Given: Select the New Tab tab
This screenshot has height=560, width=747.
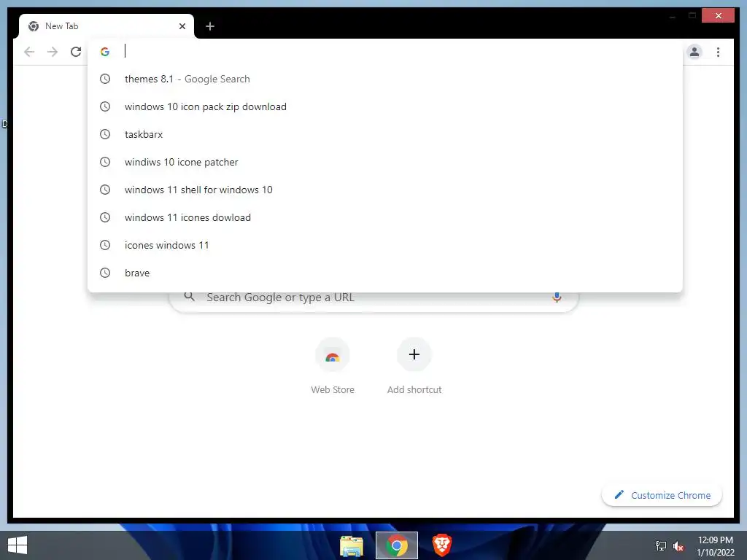Looking at the screenshot, I should 107,26.
